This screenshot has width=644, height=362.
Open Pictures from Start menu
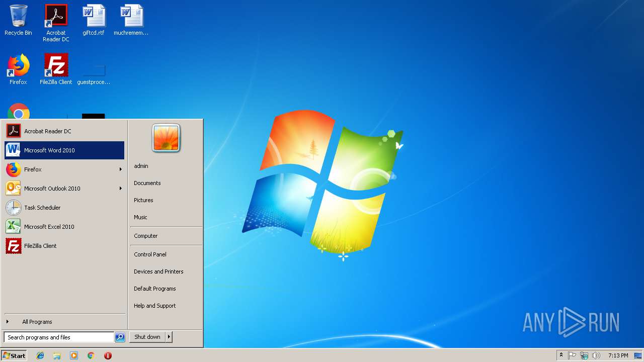pyautogui.click(x=166, y=200)
